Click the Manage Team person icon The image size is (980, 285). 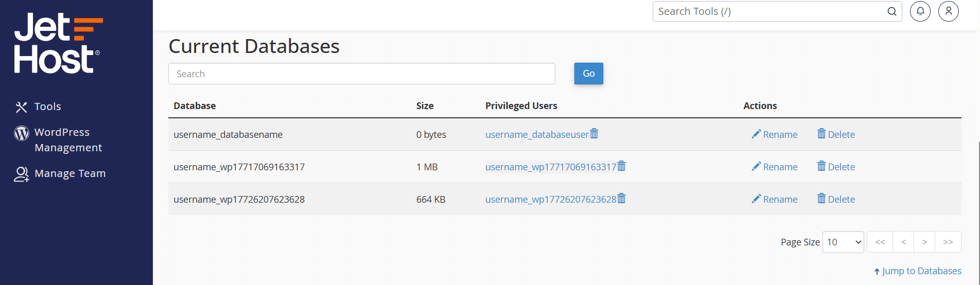pyautogui.click(x=21, y=174)
